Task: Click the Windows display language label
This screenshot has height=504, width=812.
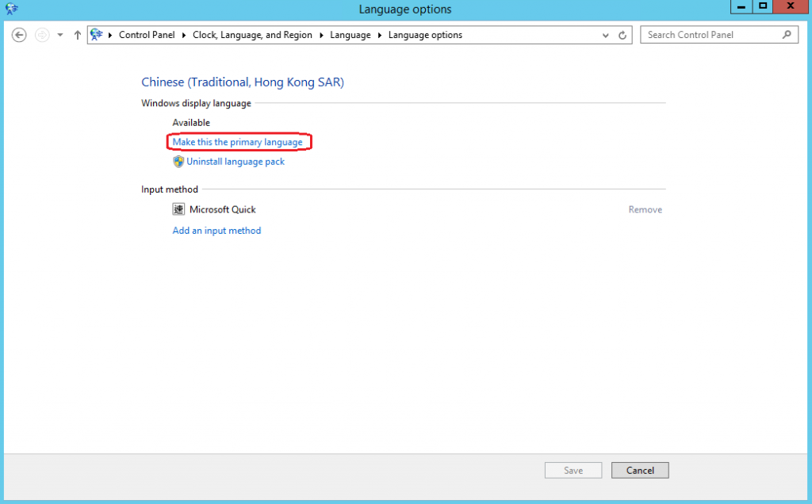Action: 197,103
